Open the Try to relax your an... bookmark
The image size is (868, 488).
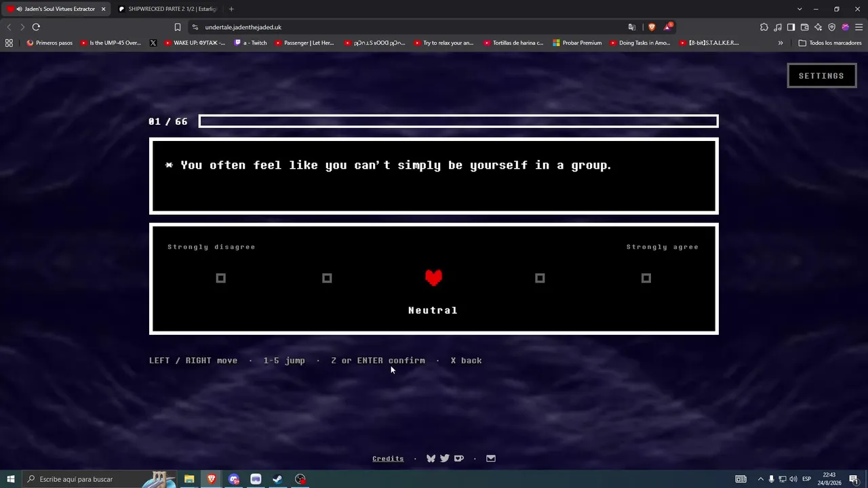click(443, 43)
